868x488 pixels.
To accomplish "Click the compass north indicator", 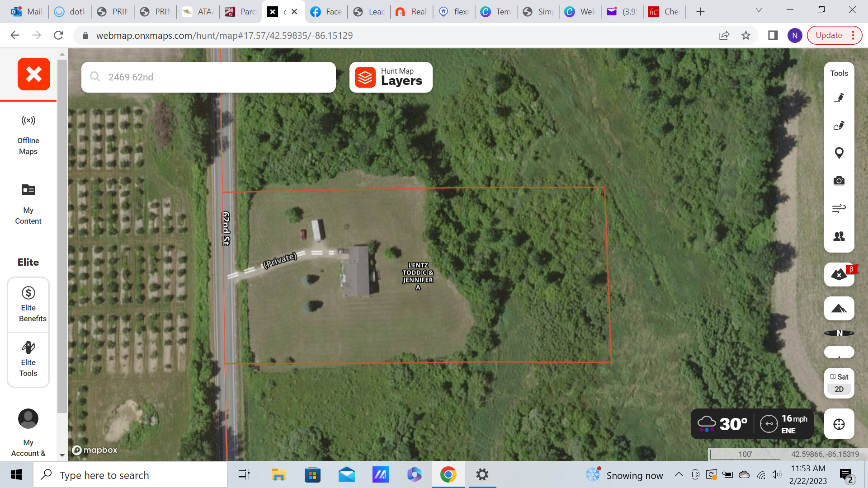I will click(x=839, y=333).
